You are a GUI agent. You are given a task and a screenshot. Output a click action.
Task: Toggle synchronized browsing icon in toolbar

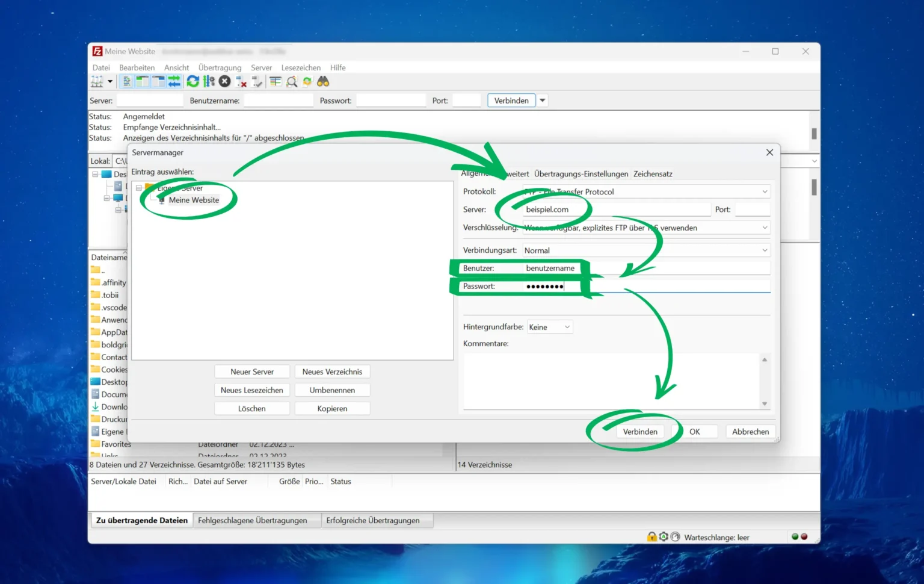coord(307,82)
